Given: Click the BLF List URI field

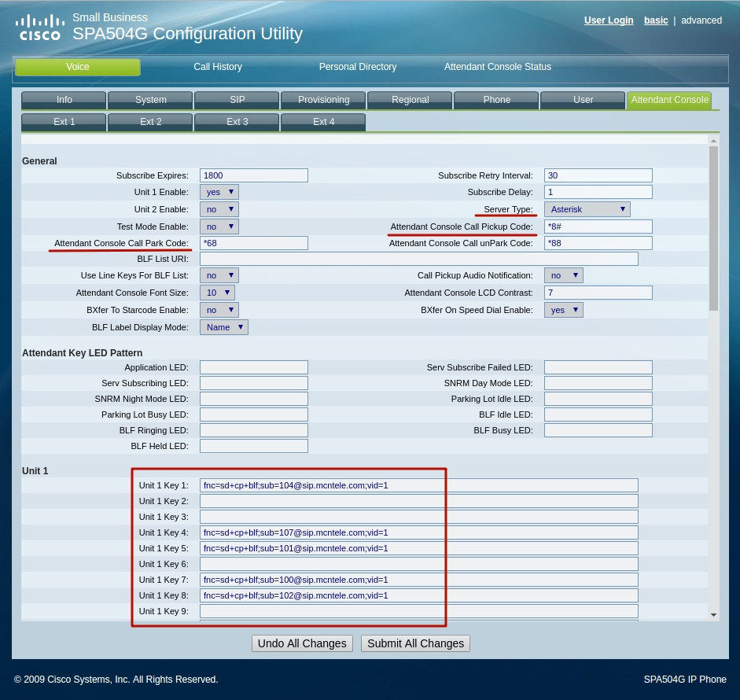Looking at the screenshot, I should pos(419,259).
